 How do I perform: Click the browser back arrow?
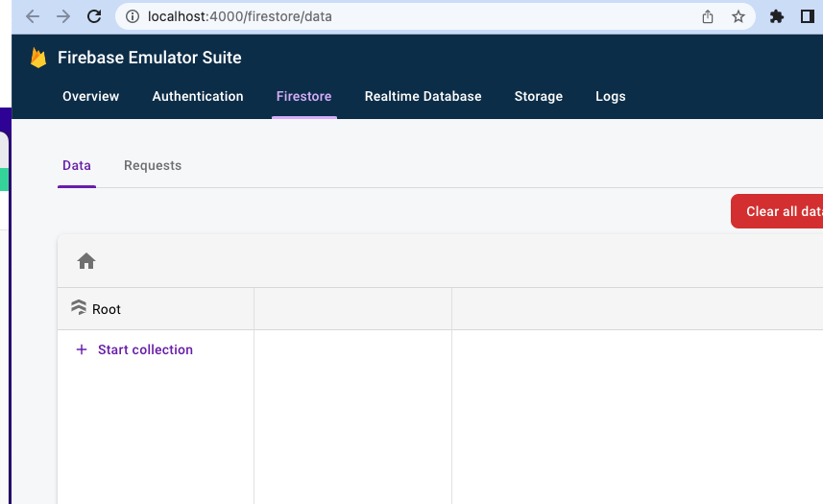click(33, 16)
